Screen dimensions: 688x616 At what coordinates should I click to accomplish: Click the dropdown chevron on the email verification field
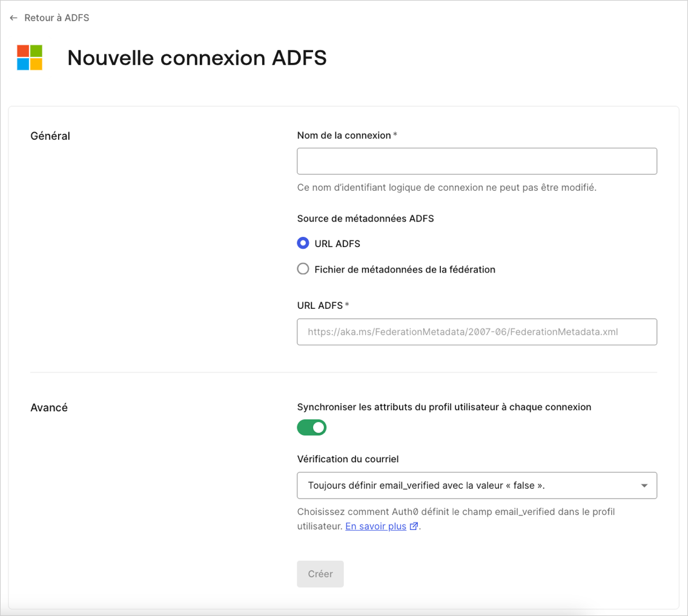click(644, 485)
